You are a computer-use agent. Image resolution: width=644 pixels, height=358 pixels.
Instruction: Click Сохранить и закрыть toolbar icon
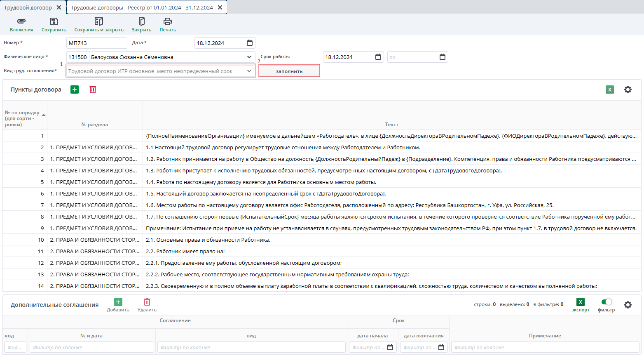click(99, 21)
